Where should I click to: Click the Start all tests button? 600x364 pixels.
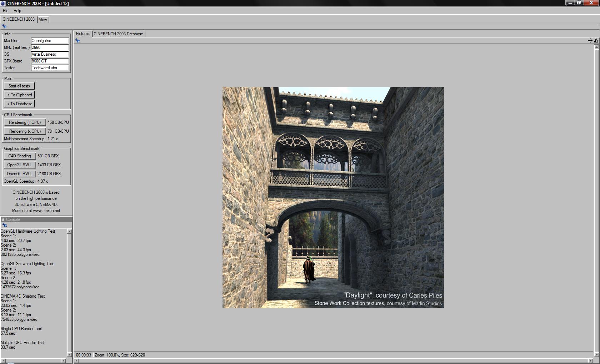19,86
